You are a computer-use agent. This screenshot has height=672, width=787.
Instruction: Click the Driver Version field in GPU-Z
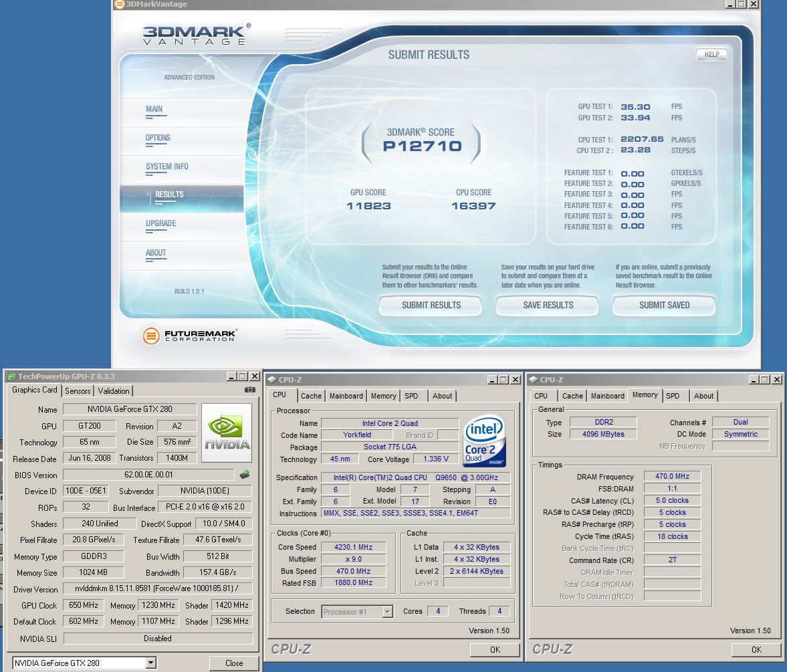click(158, 588)
